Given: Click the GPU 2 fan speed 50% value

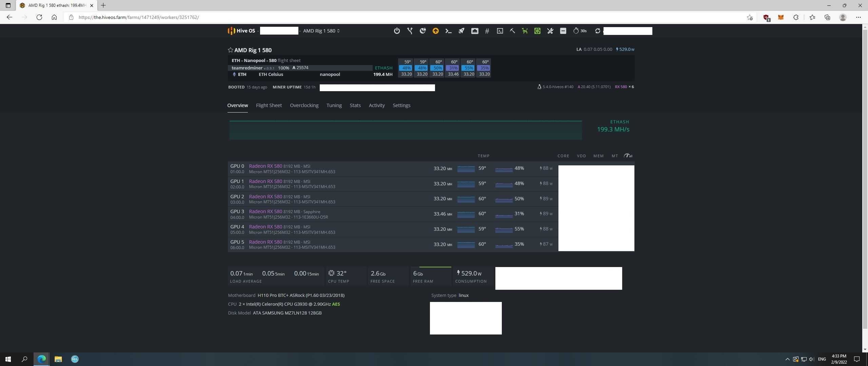Looking at the screenshot, I should point(519,199).
